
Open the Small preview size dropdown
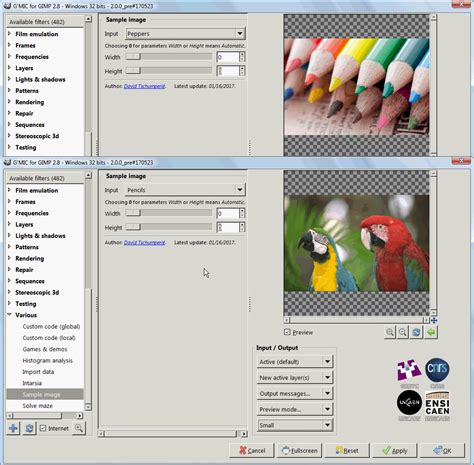click(295, 425)
